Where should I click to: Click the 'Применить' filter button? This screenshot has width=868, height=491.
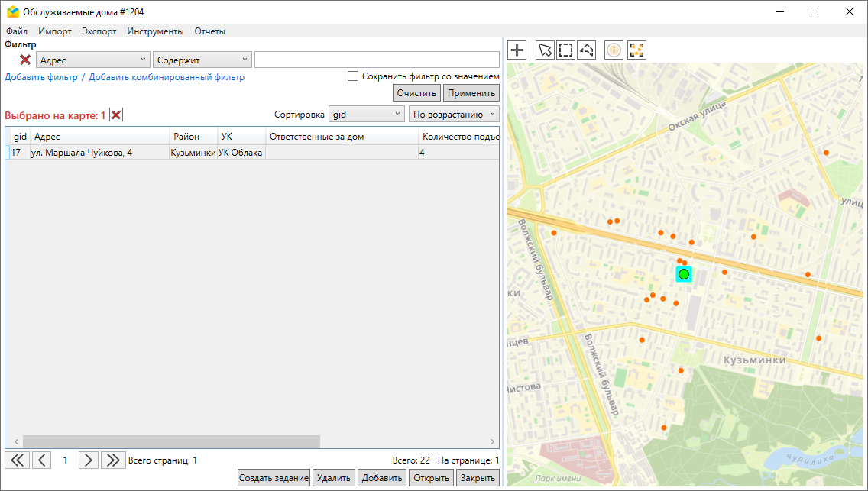(471, 93)
